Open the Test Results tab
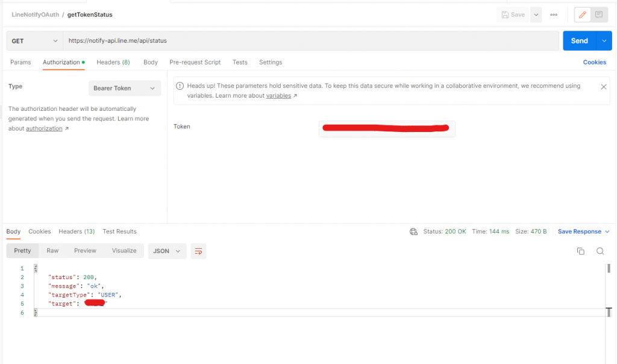617x364 pixels. coord(120,231)
